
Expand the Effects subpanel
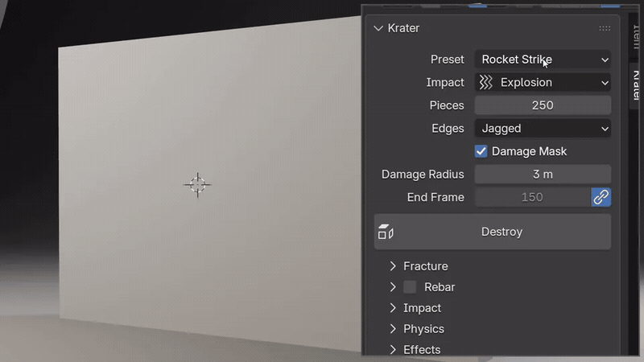[393, 350]
